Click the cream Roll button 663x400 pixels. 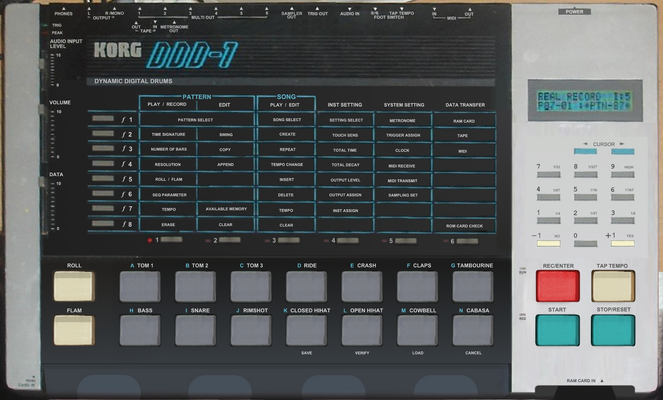point(74,286)
